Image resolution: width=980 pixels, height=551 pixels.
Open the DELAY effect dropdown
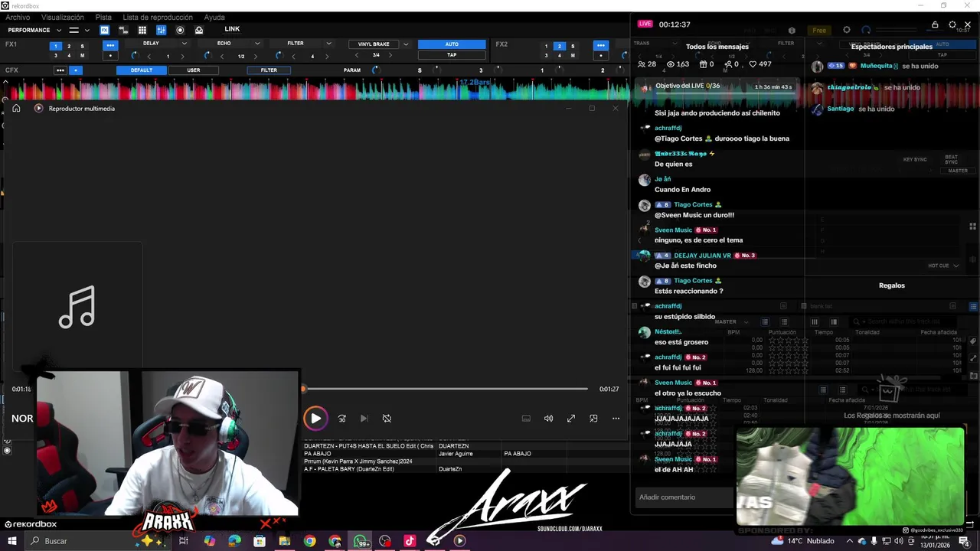[x=185, y=44]
